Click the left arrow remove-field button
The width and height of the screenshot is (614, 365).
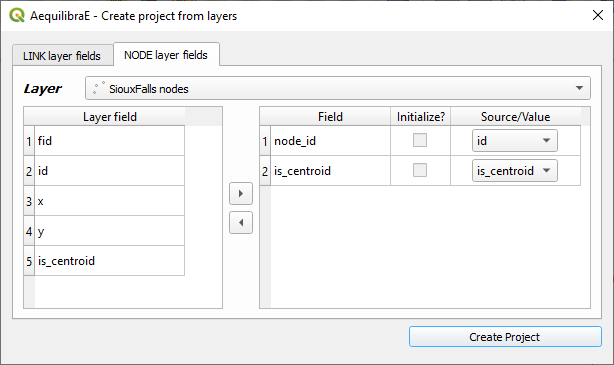point(241,222)
